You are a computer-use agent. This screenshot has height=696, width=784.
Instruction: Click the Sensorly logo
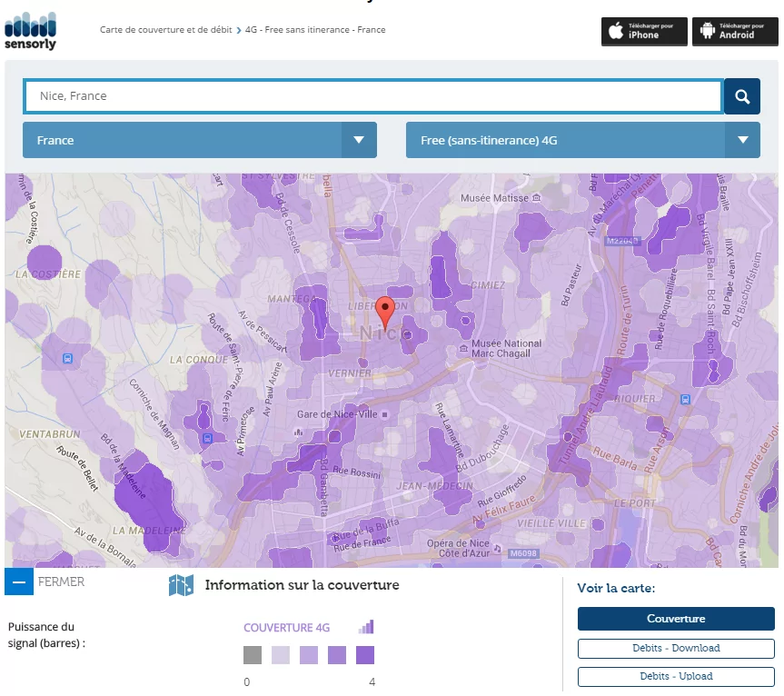tap(30, 30)
